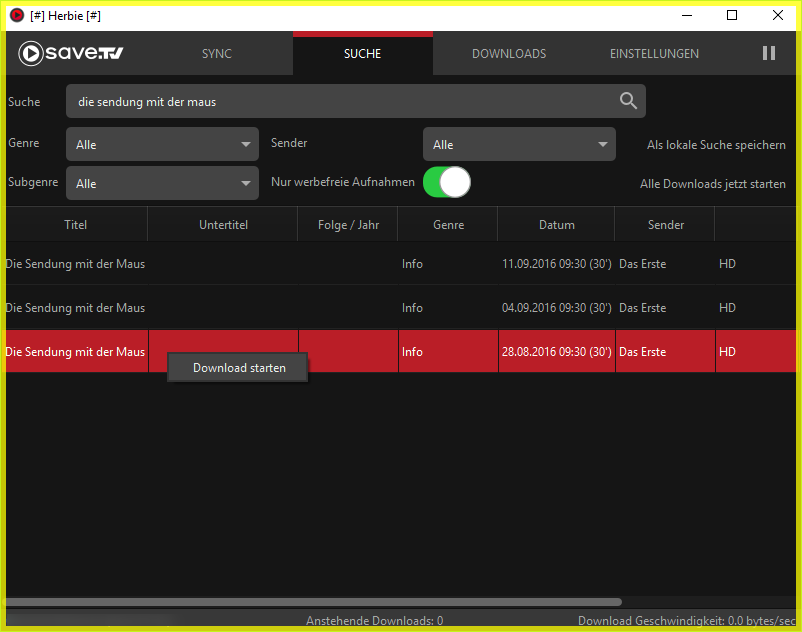Image resolution: width=802 pixels, height=632 pixels.
Task: Click Als lokale Suche speichern
Action: pos(715,145)
